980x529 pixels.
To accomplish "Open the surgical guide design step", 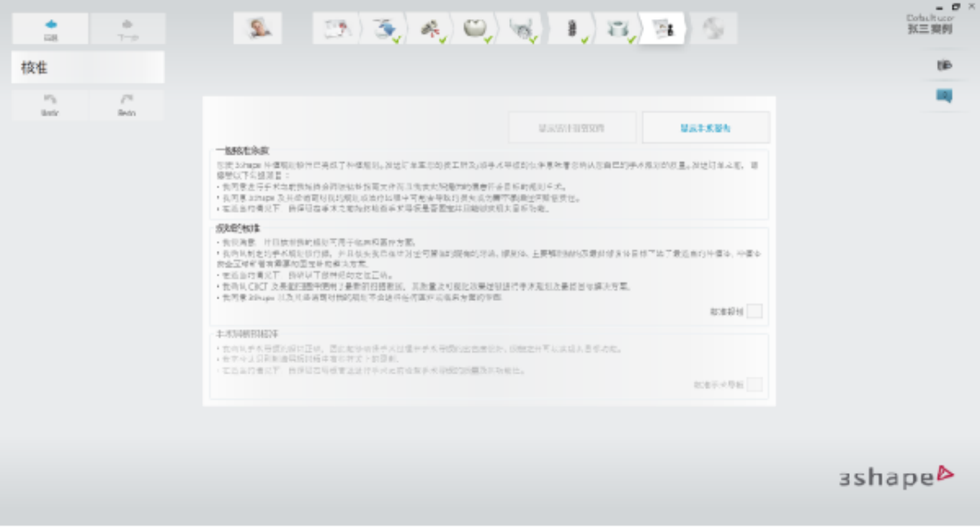I will [617, 29].
